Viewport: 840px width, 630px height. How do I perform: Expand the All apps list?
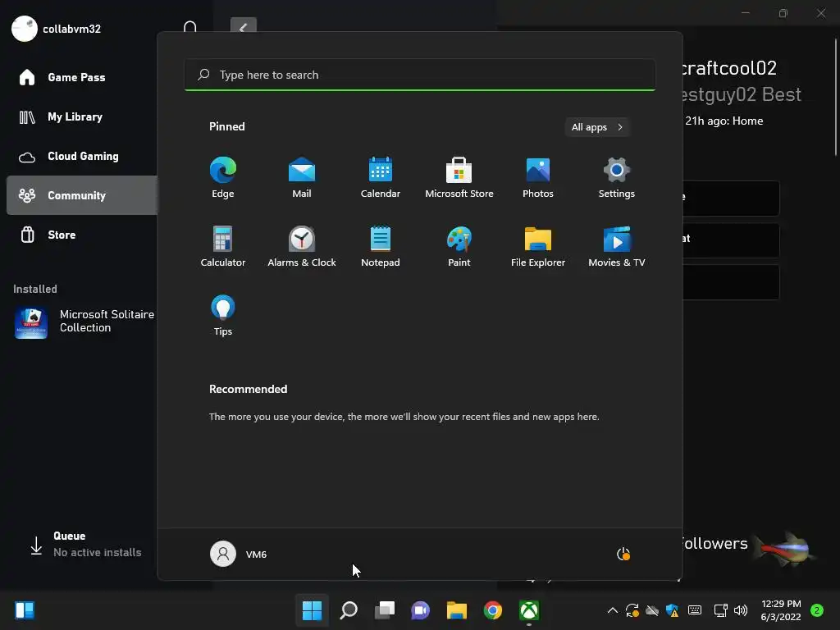click(x=597, y=127)
